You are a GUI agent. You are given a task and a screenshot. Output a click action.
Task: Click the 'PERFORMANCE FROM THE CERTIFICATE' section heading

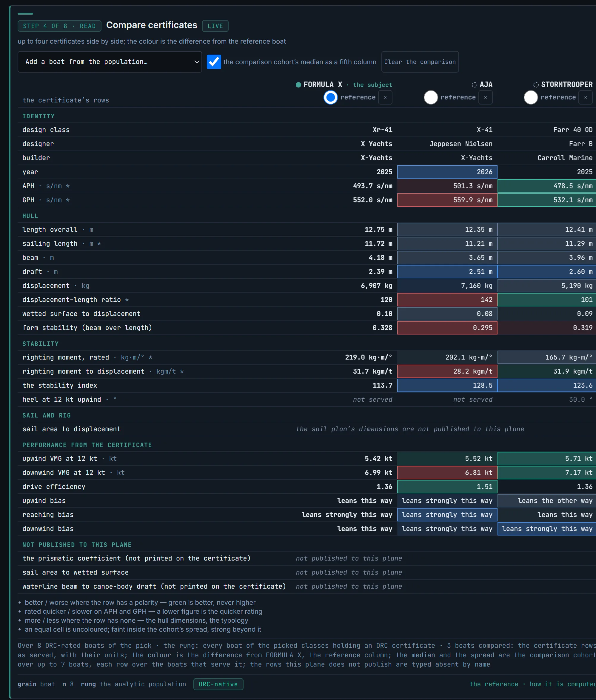[x=87, y=445]
